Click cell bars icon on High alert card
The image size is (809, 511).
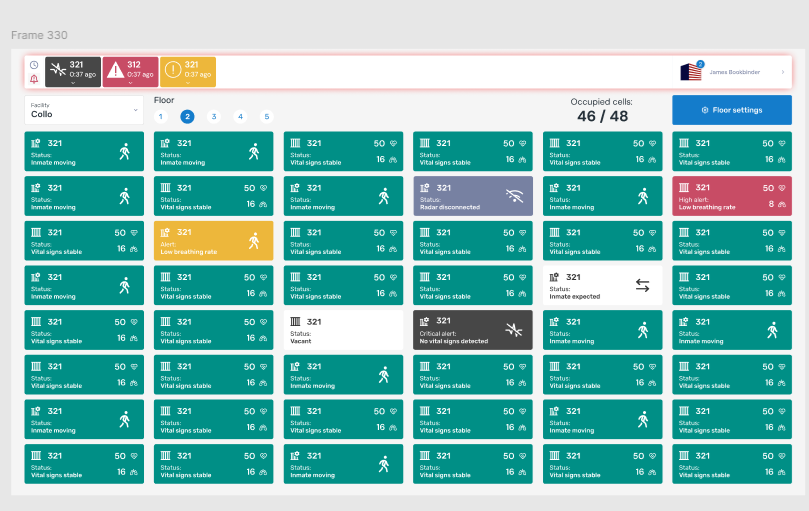684,187
